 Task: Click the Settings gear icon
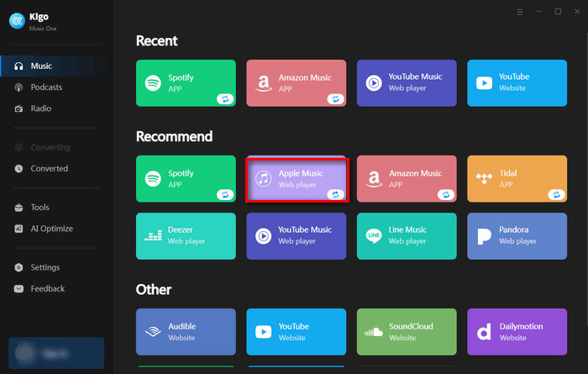coord(18,267)
